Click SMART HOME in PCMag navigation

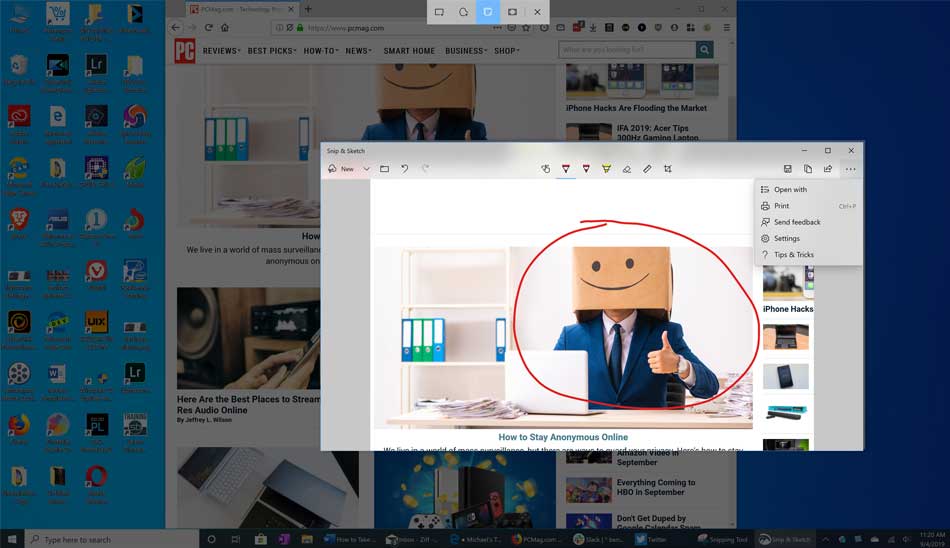click(409, 51)
